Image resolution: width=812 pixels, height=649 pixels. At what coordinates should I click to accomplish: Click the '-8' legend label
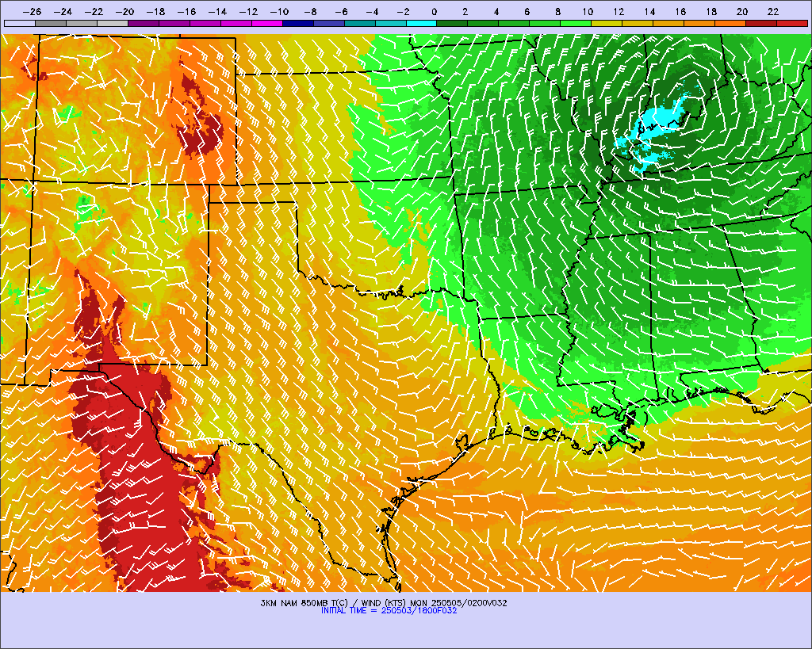click(310, 12)
